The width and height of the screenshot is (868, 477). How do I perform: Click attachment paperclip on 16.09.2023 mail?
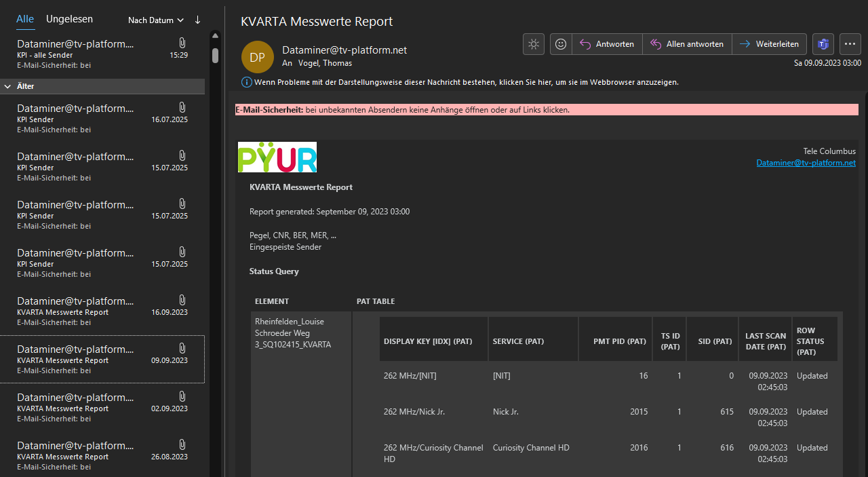point(182,301)
